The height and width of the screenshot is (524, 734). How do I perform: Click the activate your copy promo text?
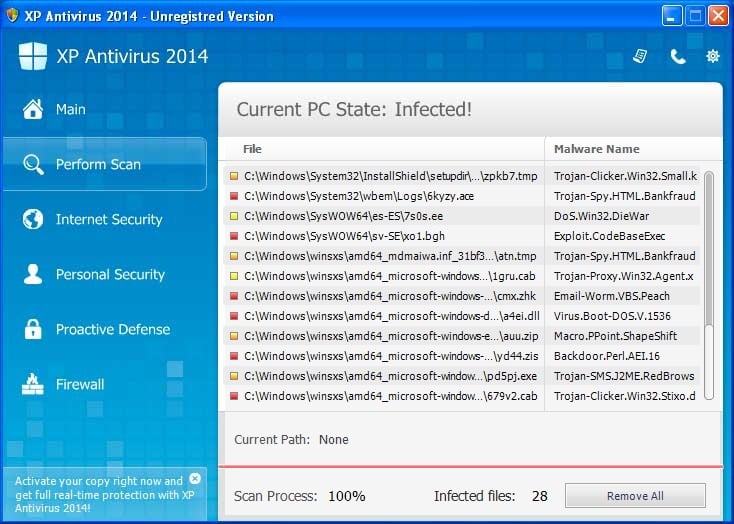click(99, 494)
